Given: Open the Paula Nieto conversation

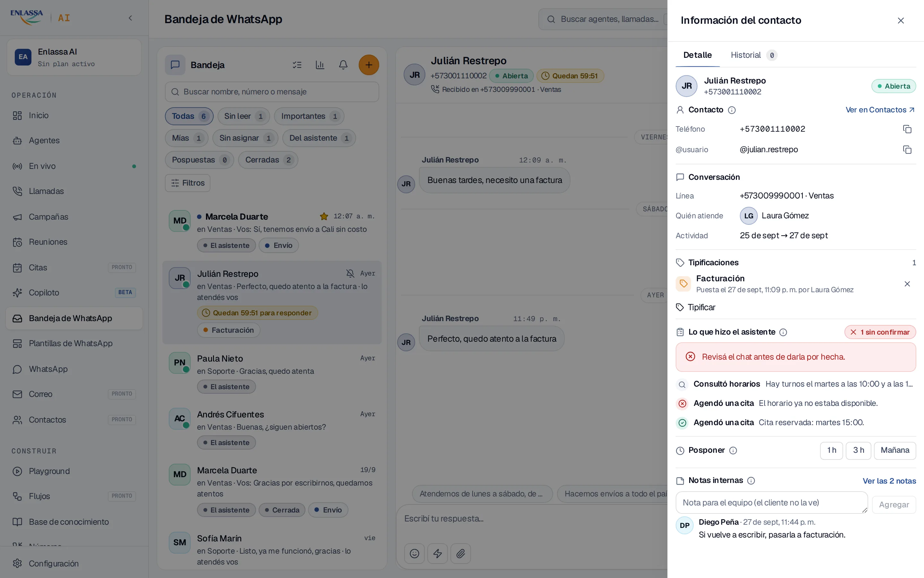Looking at the screenshot, I should (272, 373).
